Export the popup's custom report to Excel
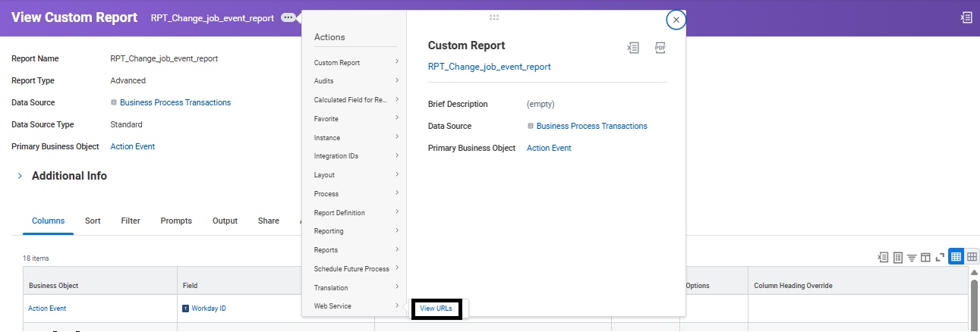This screenshot has width=980, height=332. point(633,48)
